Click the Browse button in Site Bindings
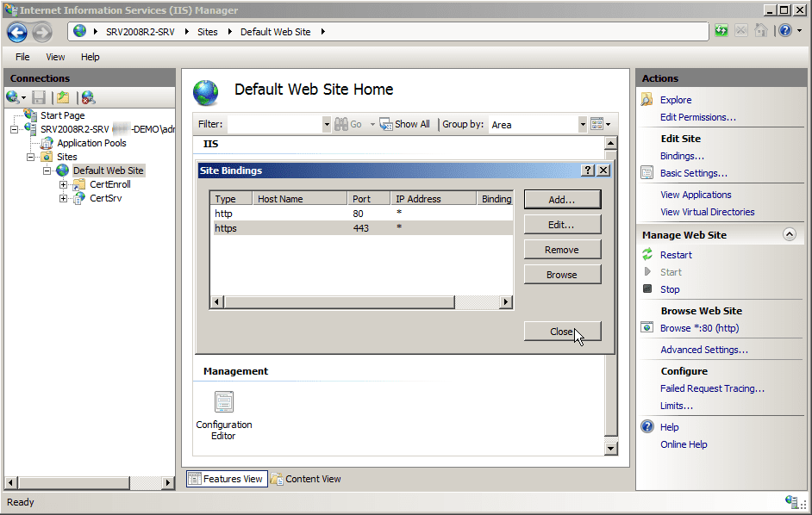Screen dimensions: 812x515 562,275
